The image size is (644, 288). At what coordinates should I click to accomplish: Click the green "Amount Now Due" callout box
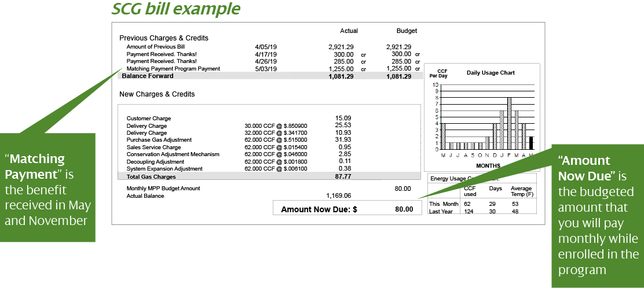pos(598,215)
